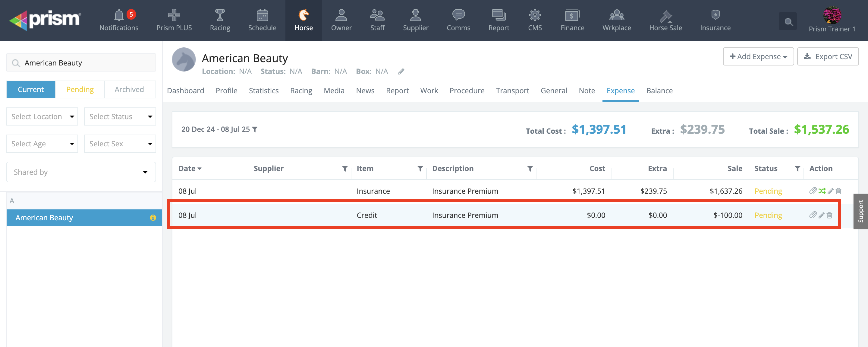The width and height of the screenshot is (868, 347).
Task: Open the Add Expense dropdown
Action: (x=758, y=57)
